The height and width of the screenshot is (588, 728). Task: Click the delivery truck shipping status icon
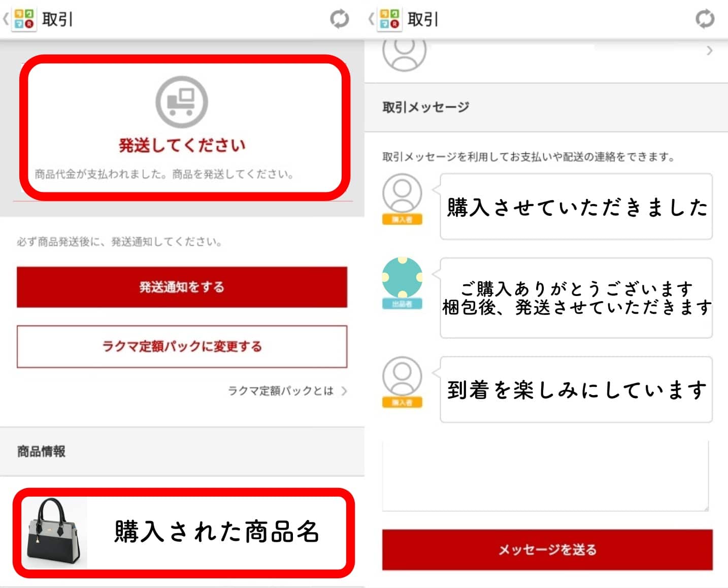(182, 102)
